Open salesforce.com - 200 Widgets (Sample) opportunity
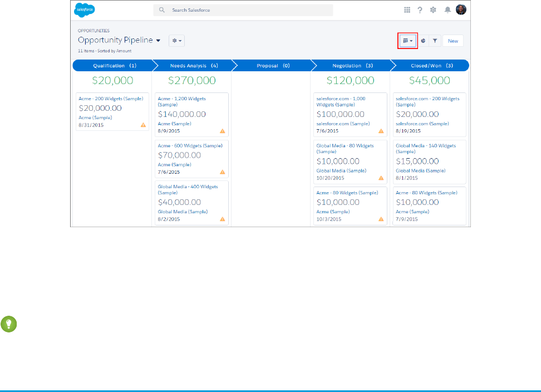Screen dimensions: 541x392 click(x=427, y=101)
